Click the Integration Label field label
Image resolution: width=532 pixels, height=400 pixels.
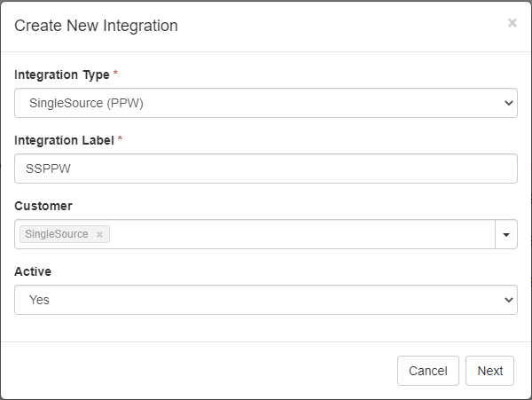coord(64,140)
